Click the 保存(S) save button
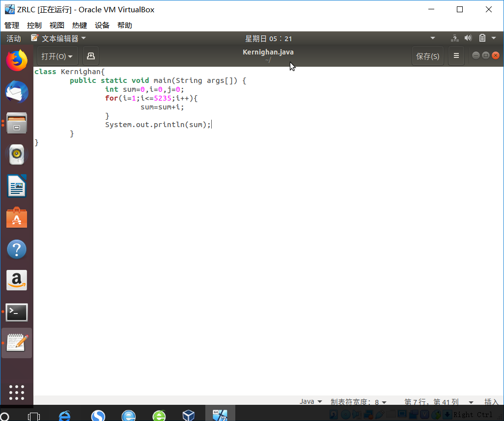The image size is (504, 421). (427, 56)
